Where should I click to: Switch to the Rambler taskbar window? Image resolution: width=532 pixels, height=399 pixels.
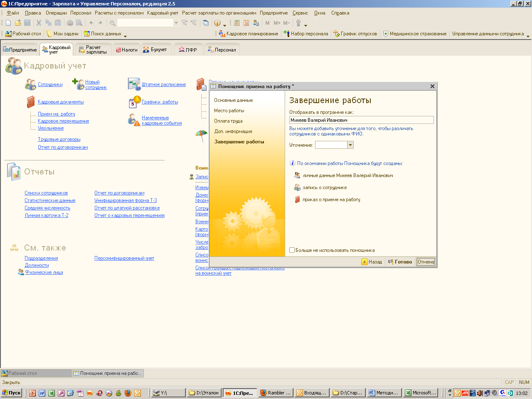[x=276, y=393]
